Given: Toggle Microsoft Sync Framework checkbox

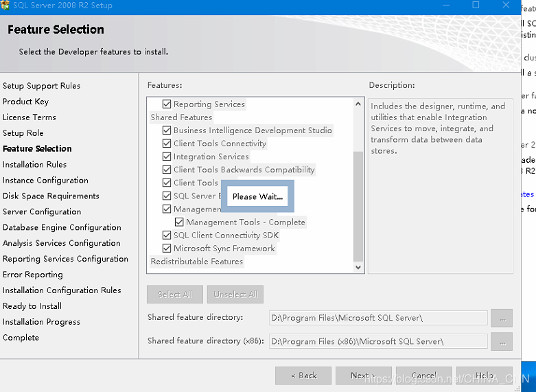Looking at the screenshot, I should [167, 249].
